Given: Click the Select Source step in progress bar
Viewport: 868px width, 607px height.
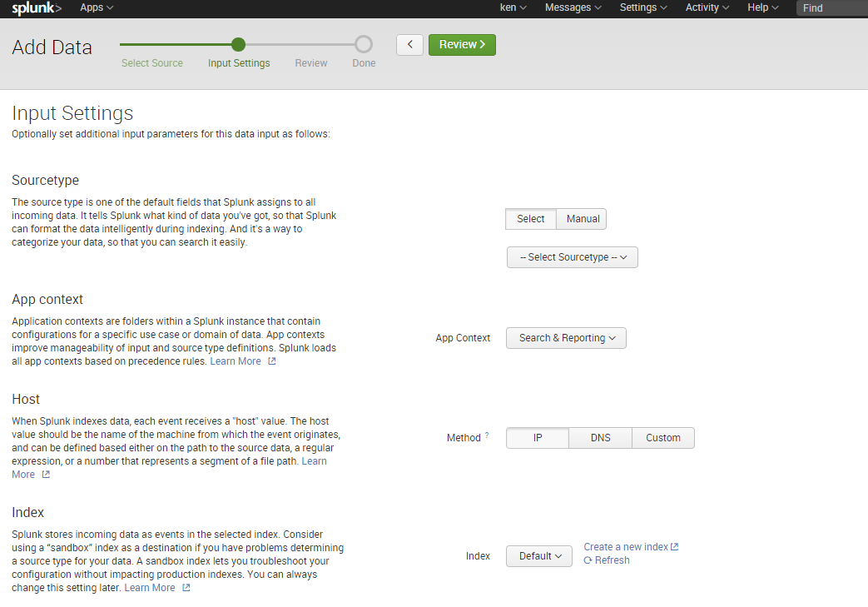Looking at the screenshot, I should [x=151, y=63].
